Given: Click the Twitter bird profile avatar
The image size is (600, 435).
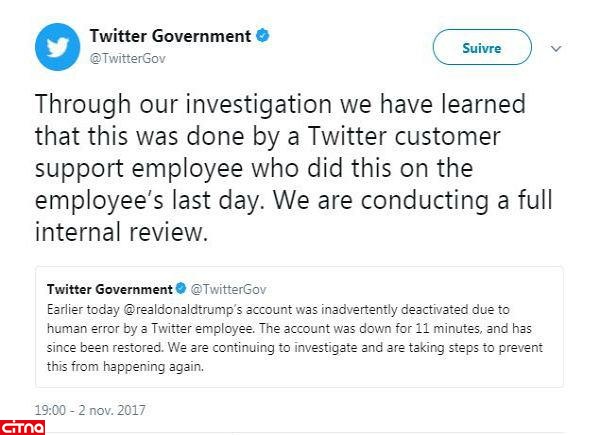Looking at the screenshot, I should [60, 46].
